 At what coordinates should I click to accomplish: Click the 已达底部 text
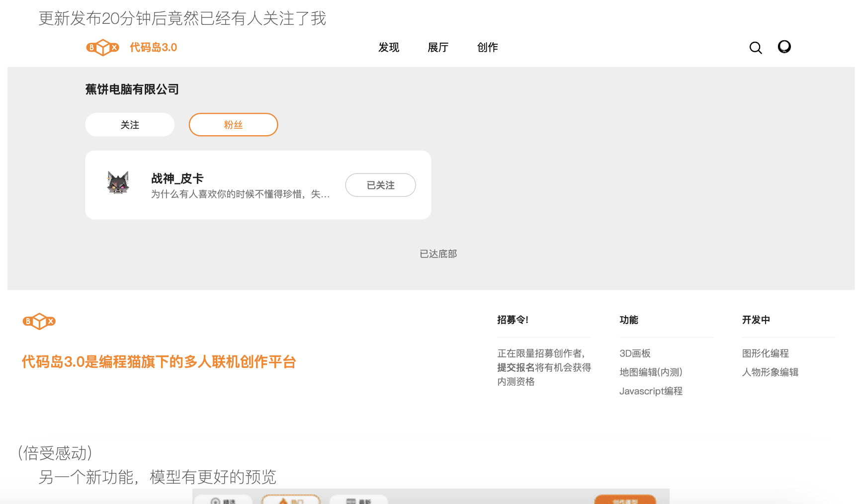pyautogui.click(x=438, y=254)
